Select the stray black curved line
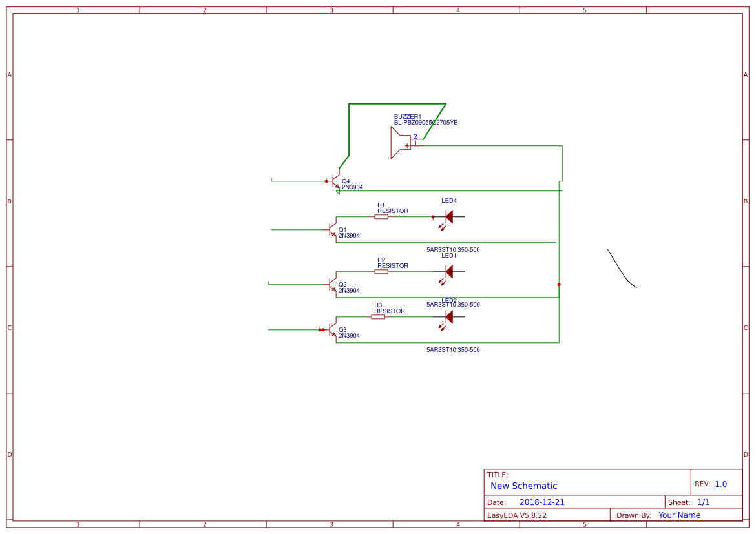This screenshot has height=534, width=756. tap(622, 269)
